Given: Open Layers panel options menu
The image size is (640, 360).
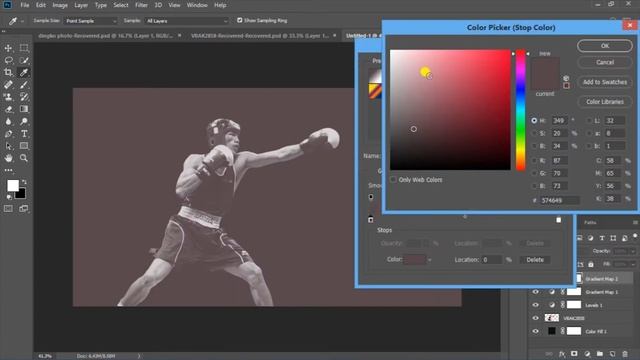Looking at the screenshot, I should 635,222.
